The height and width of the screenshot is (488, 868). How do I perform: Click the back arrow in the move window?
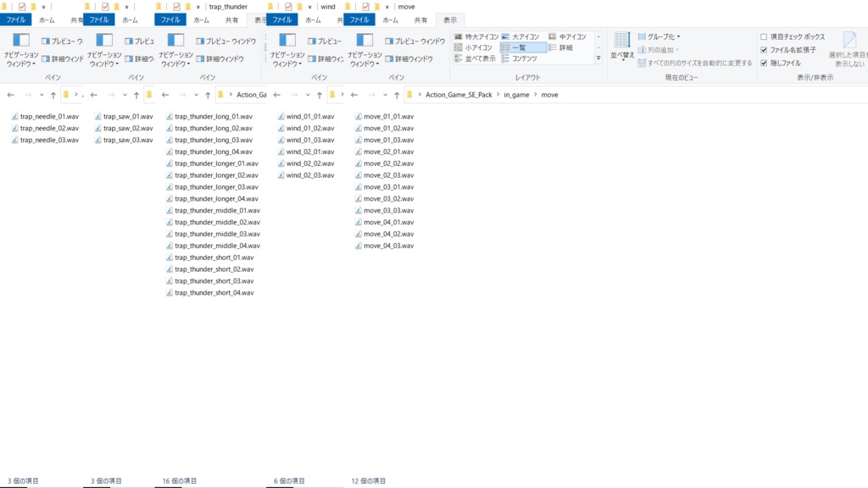(354, 95)
